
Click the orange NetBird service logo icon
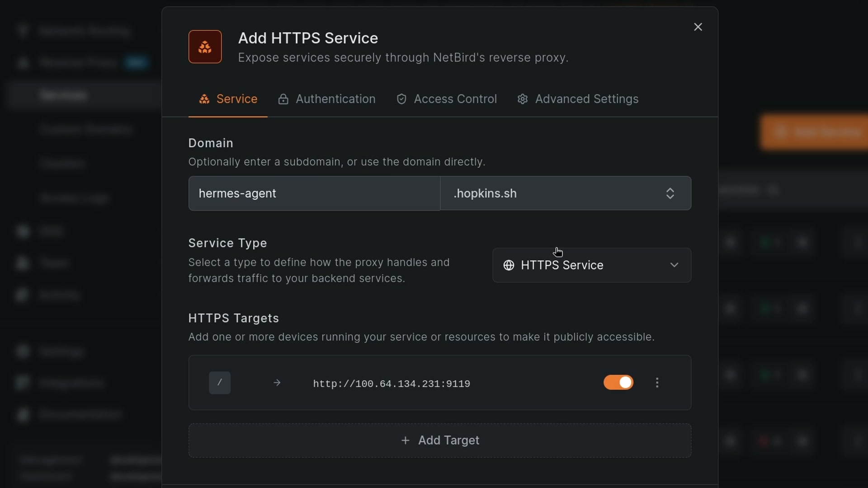(205, 47)
